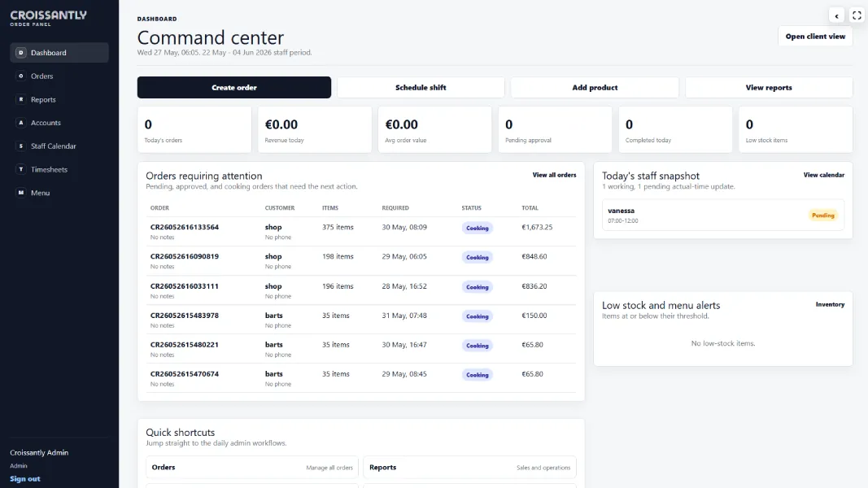Click the Add product button

pos(595,87)
